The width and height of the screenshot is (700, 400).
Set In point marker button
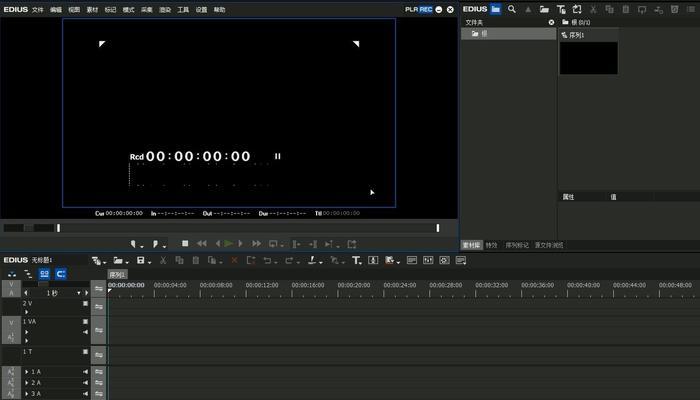(133, 244)
